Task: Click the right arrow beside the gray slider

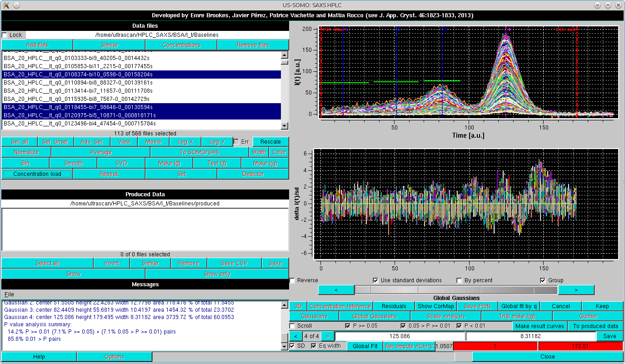Action: (x=576, y=290)
